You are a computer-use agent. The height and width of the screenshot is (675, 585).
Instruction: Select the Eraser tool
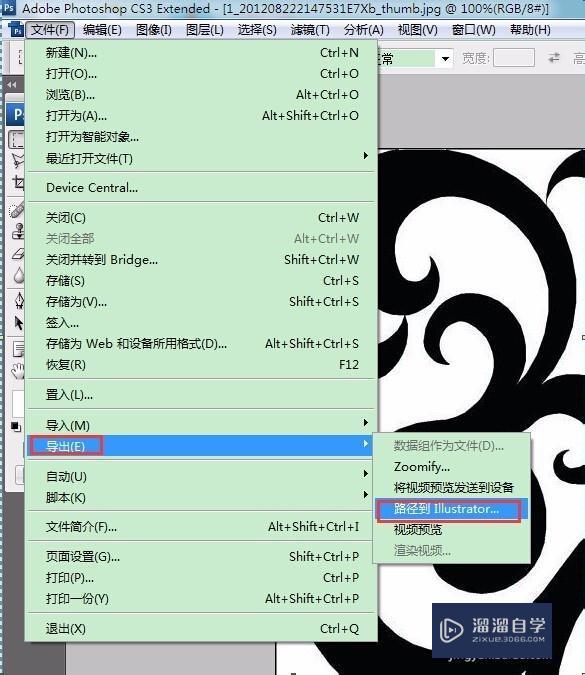[18, 253]
